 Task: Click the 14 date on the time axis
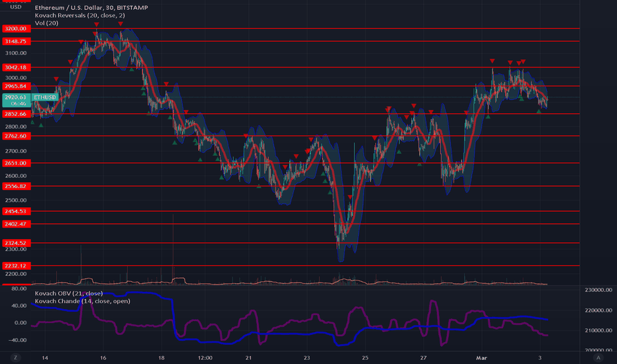[45, 357]
